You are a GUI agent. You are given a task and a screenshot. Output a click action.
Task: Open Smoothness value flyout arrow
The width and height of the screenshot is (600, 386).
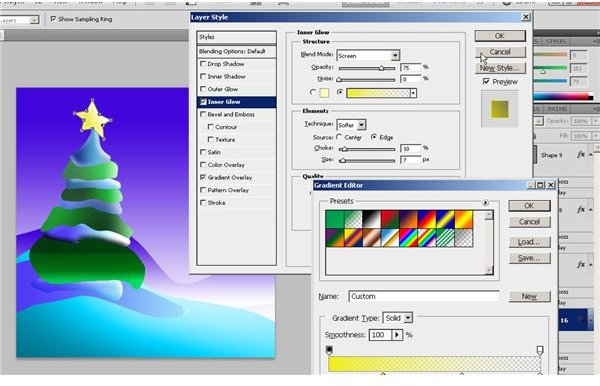click(397, 335)
